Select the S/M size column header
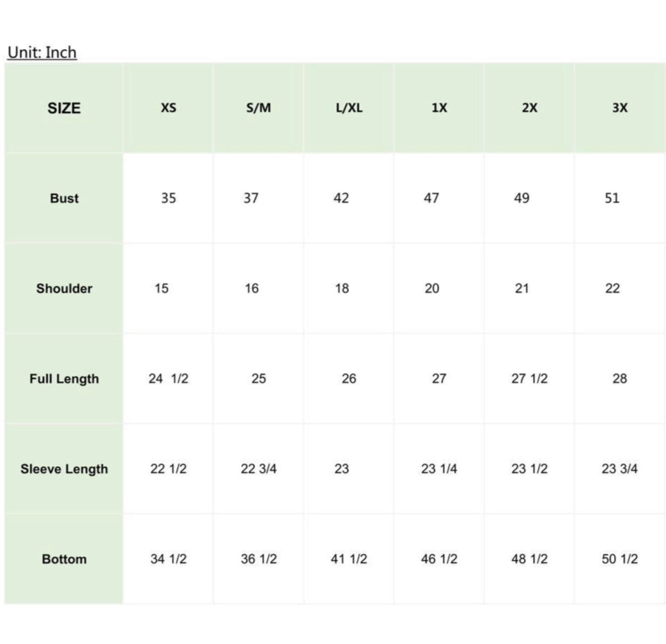 coord(258,108)
